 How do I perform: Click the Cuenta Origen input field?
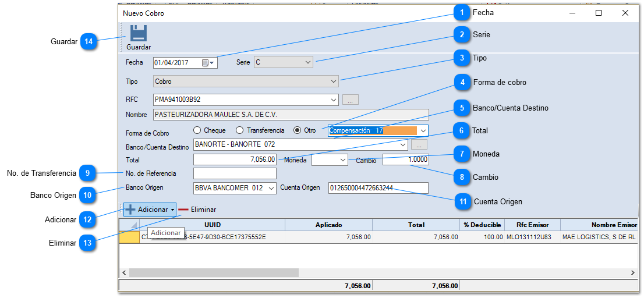point(378,188)
